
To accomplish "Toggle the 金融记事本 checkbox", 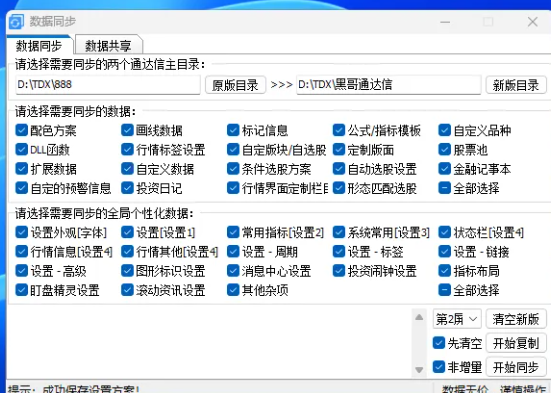I will 445,169.
